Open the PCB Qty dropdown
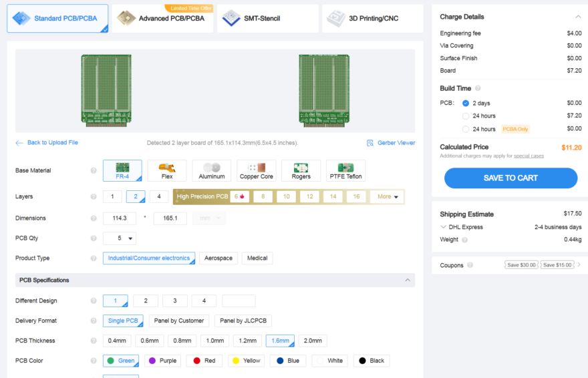The width and height of the screenshot is (588, 378). [120, 238]
